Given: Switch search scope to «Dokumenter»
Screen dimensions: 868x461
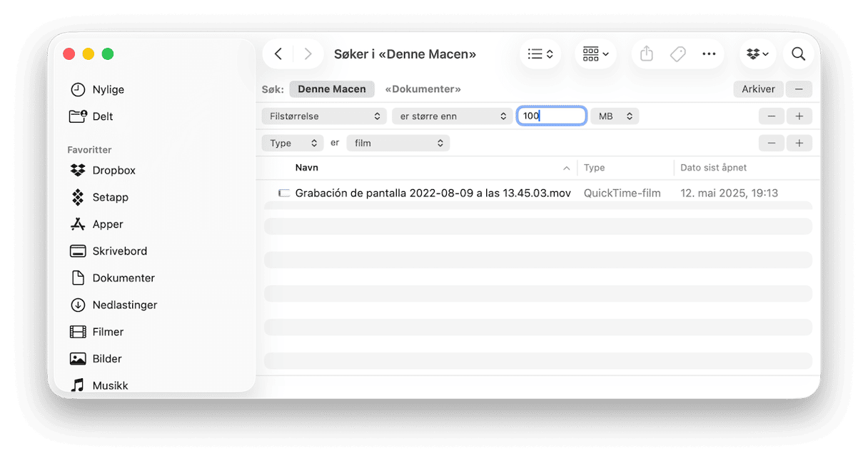Looking at the screenshot, I should [423, 89].
